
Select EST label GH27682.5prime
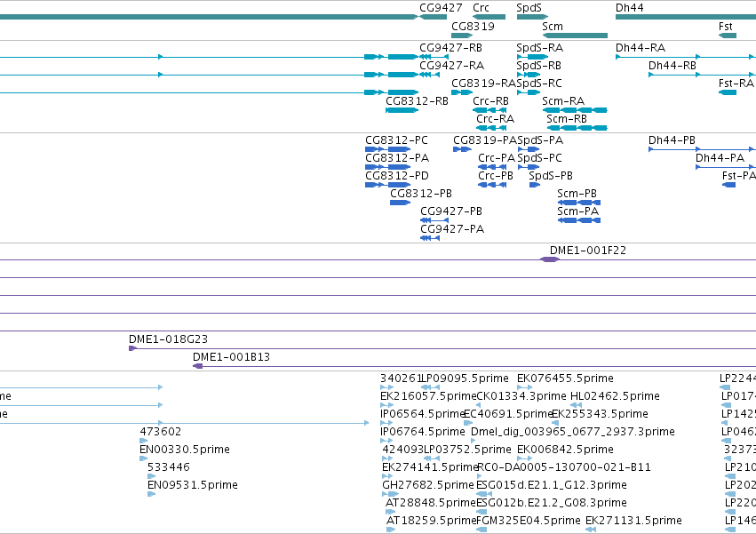coord(428,485)
